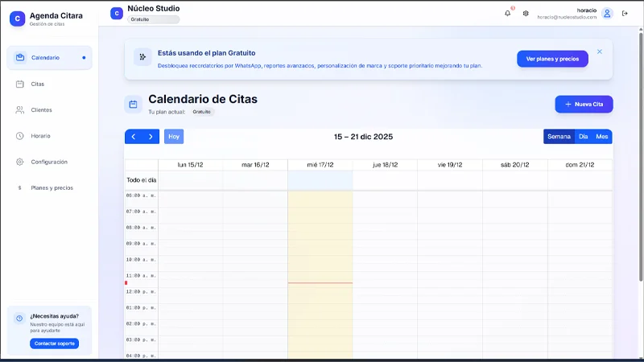
Task: Click the sparkle icon in plan banner
Action: (142, 57)
